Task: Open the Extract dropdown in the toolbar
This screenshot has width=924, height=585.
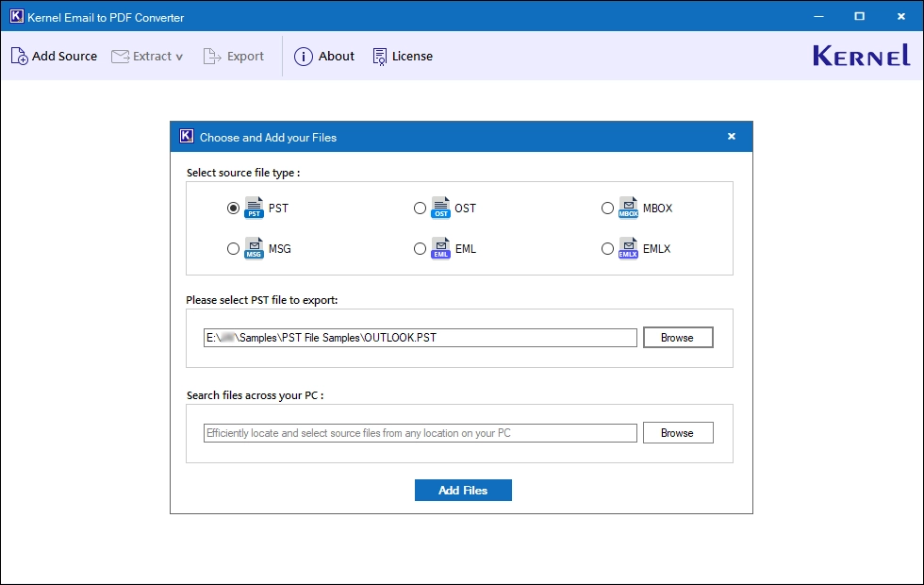Action: coord(147,56)
